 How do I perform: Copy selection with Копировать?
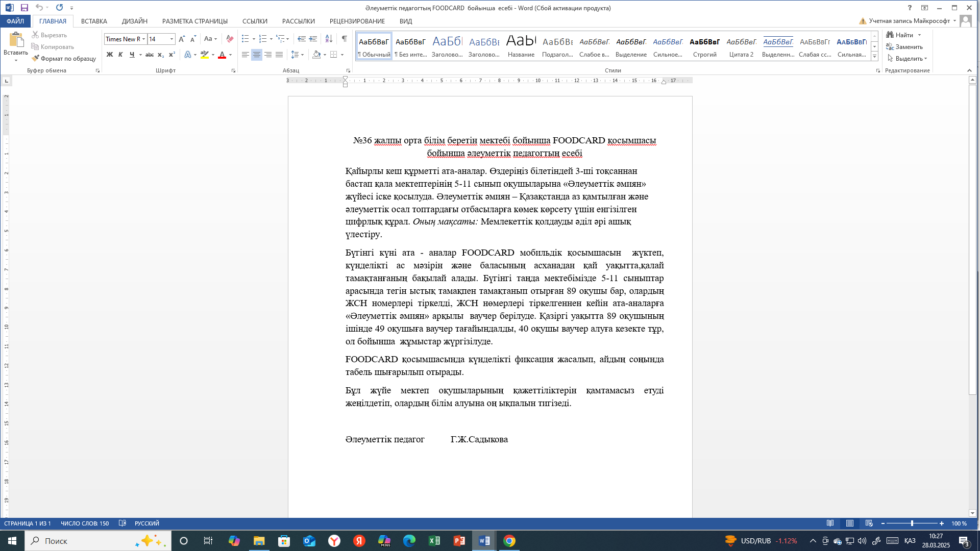53,47
